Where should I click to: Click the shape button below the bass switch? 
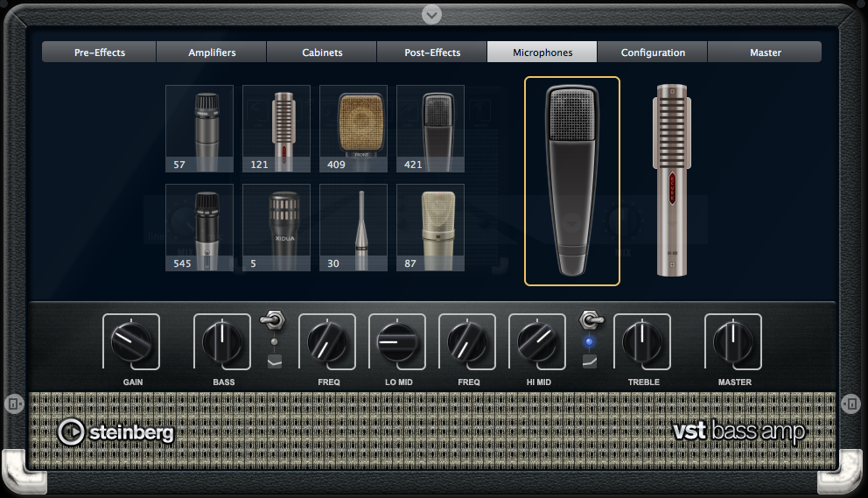[x=275, y=361]
